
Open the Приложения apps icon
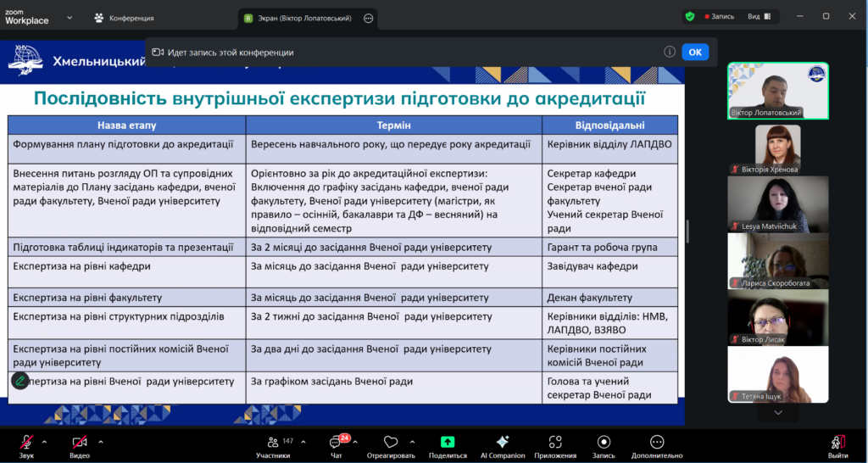(555, 442)
